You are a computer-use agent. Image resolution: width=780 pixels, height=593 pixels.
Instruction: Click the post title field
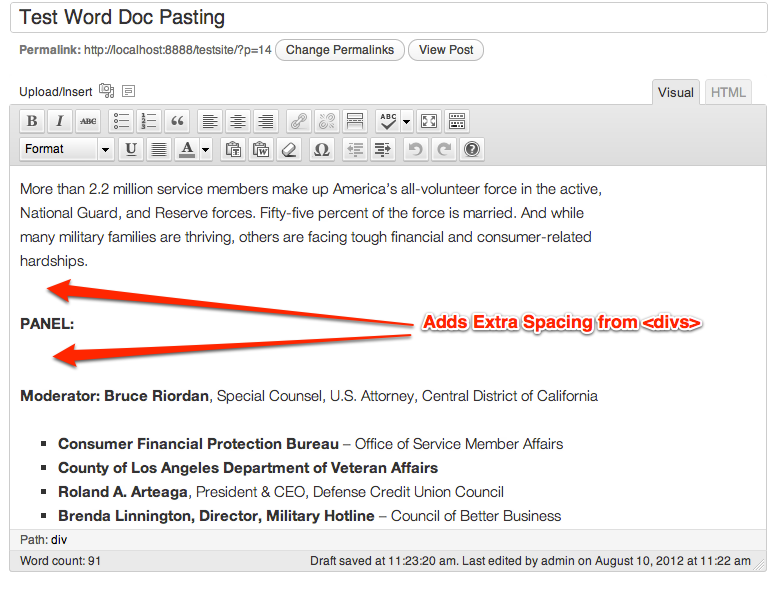point(389,17)
